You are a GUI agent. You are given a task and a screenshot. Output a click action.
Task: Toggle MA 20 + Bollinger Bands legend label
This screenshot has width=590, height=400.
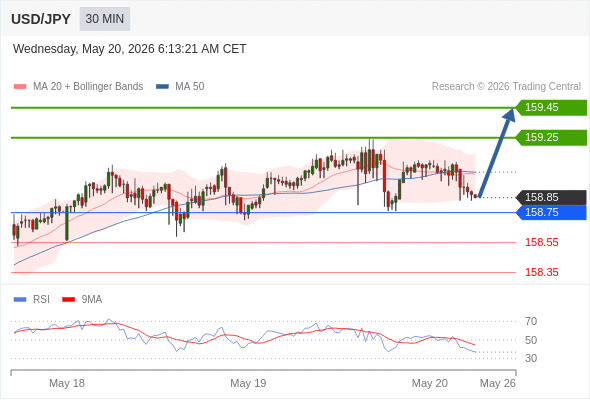(88, 87)
